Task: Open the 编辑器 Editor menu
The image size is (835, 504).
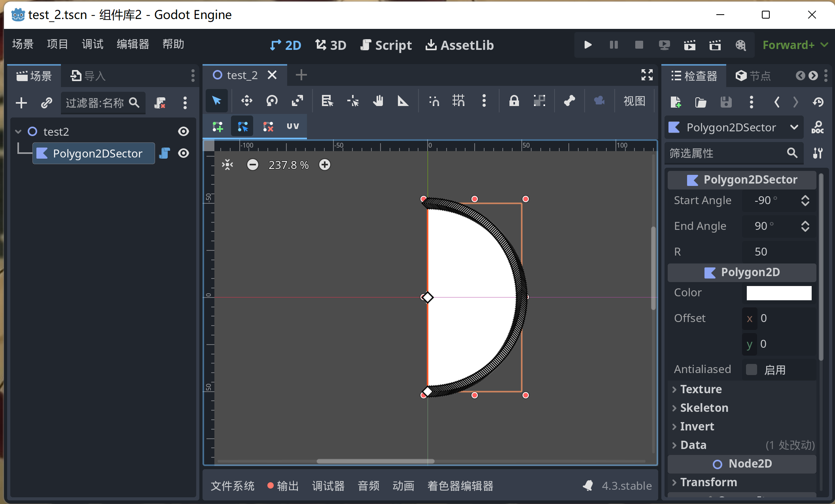Action: 133,44
